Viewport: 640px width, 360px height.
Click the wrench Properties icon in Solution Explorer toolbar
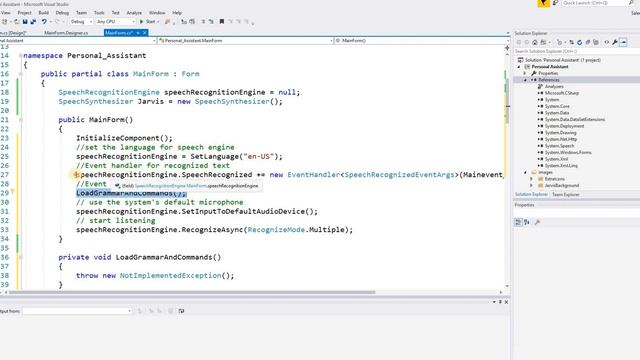[615, 42]
